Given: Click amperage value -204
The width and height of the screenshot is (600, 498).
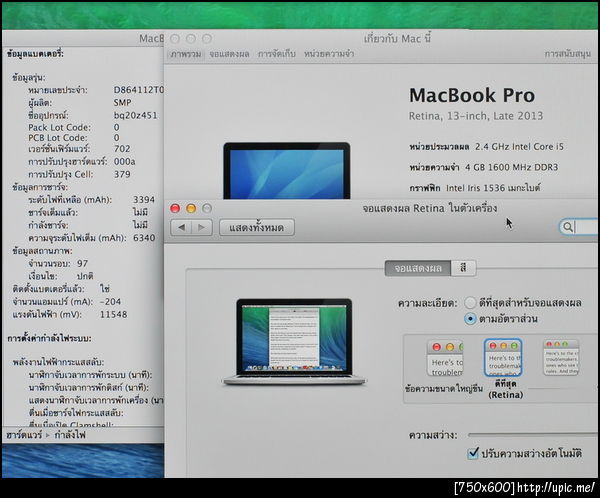Looking at the screenshot, I should tap(110, 302).
